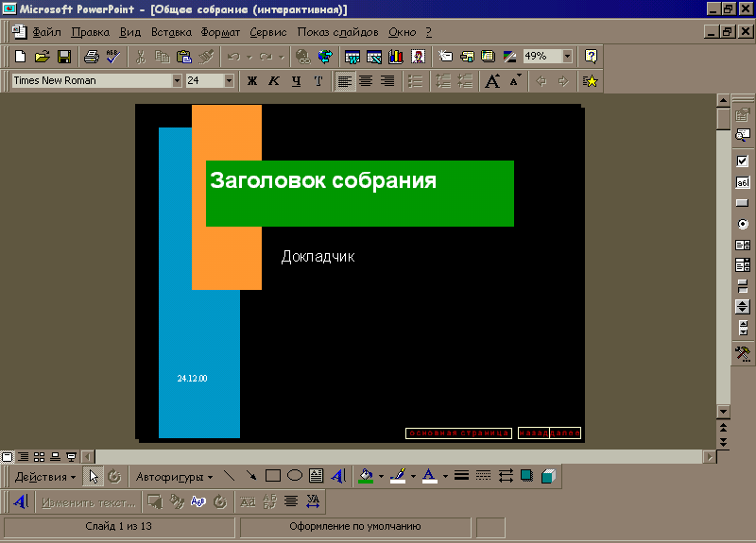Image resolution: width=756 pixels, height=543 pixels.
Task: Paste from clipboard with the Paste icon
Action: (183, 57)
